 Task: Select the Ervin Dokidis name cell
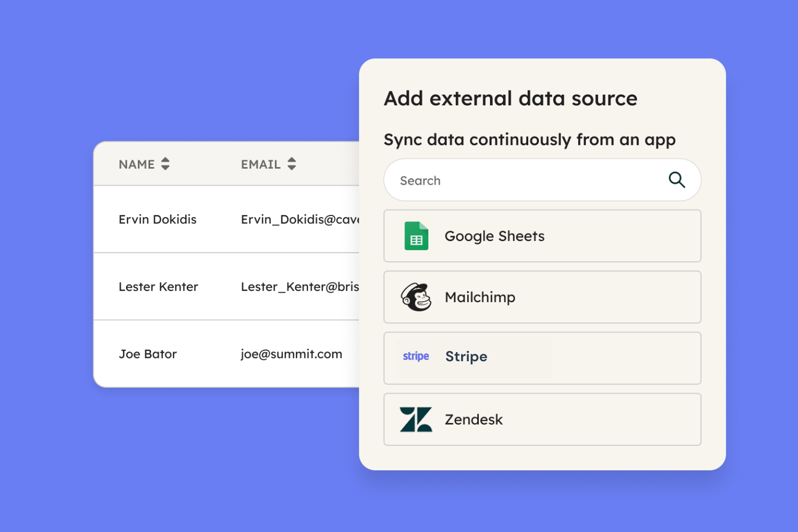point(157,219)
